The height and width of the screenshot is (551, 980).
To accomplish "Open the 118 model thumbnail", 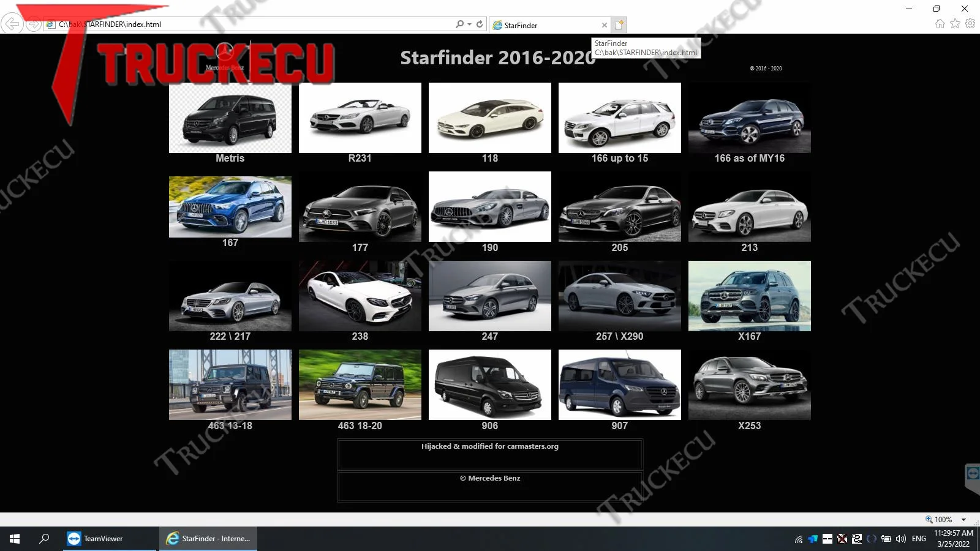I will point(490,118).
